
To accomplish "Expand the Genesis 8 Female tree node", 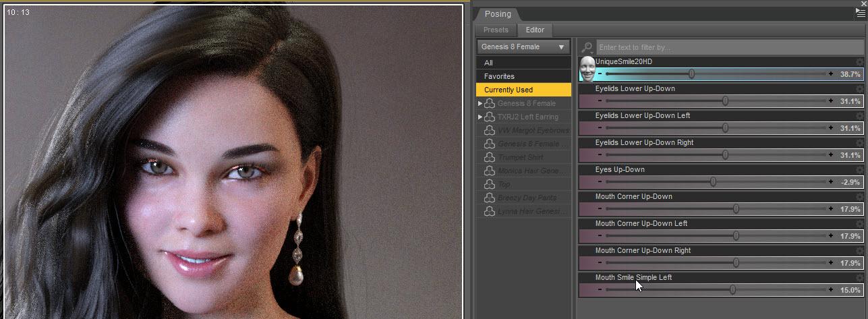I will click(480, 103).
